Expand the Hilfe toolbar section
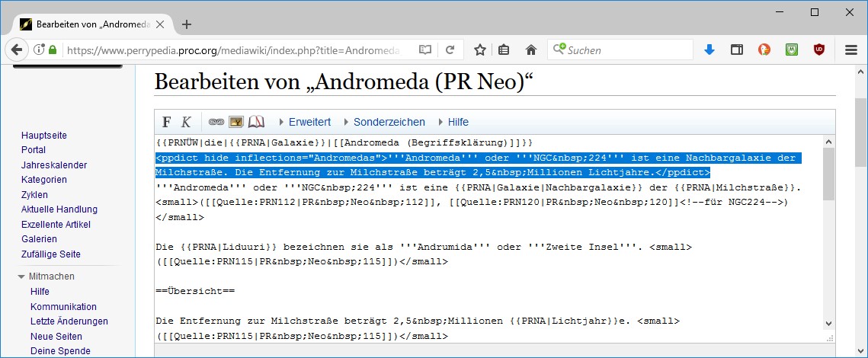868x358 pixels. pyautogui.click(x=453, y=122)
